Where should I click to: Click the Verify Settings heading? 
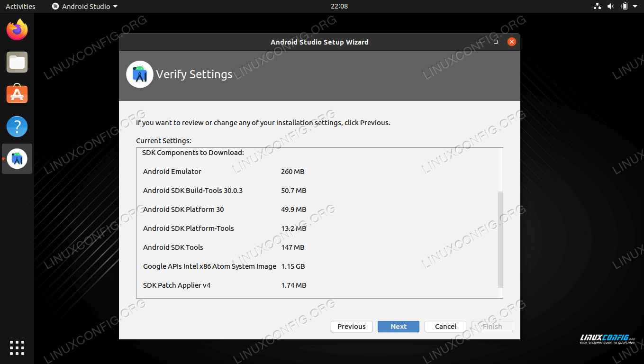(194, 74)
